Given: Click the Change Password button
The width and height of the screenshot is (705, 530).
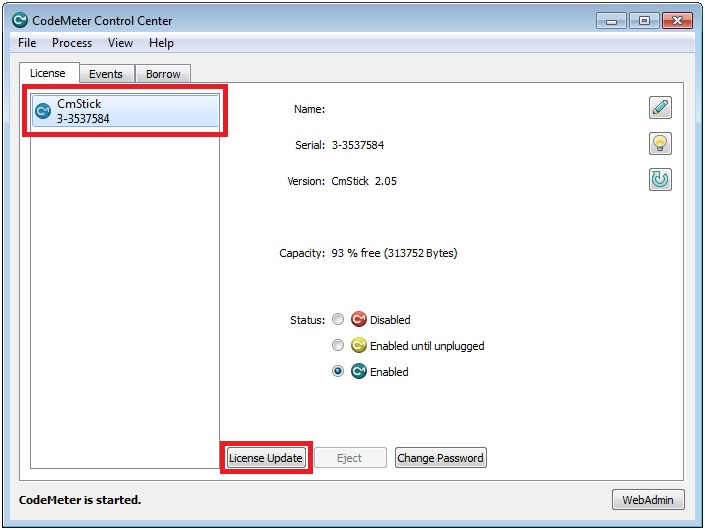Looking at the screenshot, I should point(441,458).
